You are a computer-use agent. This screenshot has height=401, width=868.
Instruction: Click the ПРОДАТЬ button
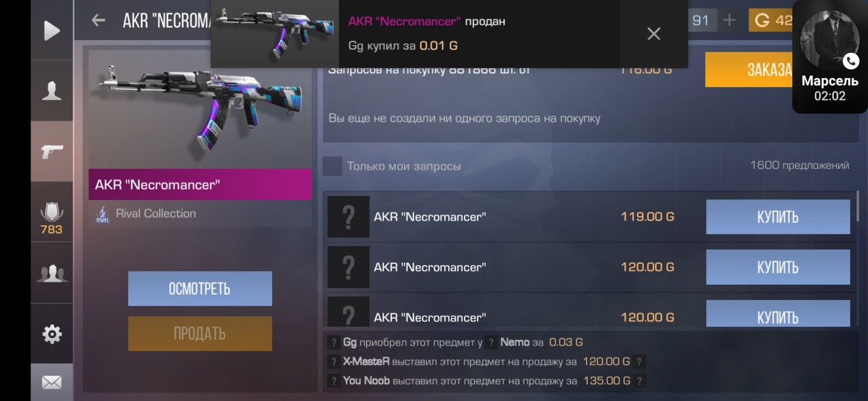[x=200, y=334]
